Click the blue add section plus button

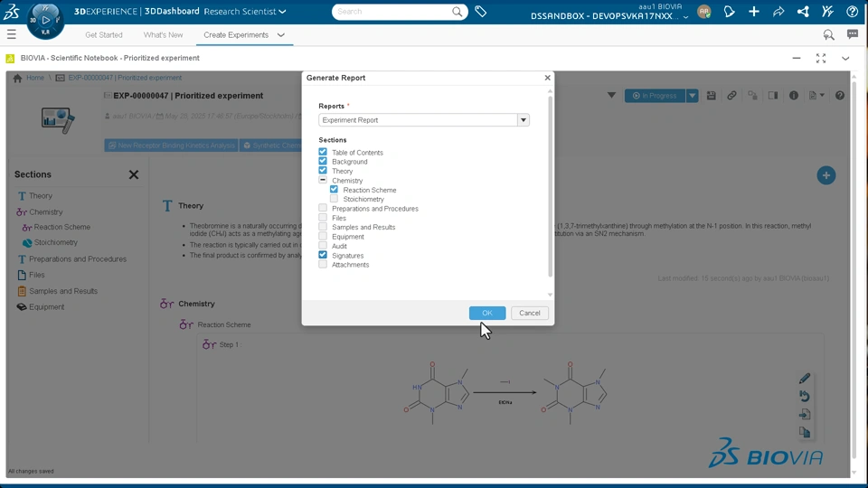tap(826, 175)
